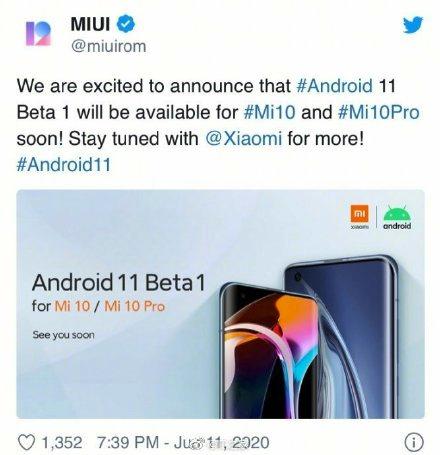Open the MIUI account name
The image size is (440, 455).
pyautogui.click(x=90, y=24)
